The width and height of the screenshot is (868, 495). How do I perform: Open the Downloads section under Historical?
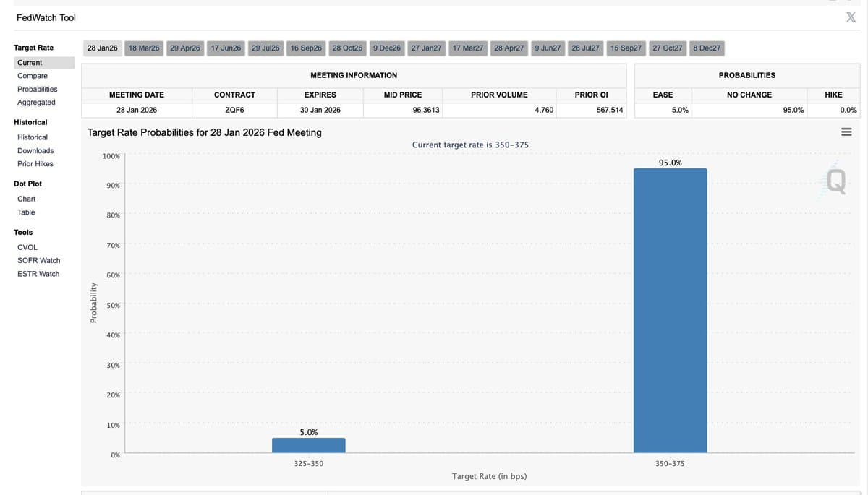[x=36, y=150]
